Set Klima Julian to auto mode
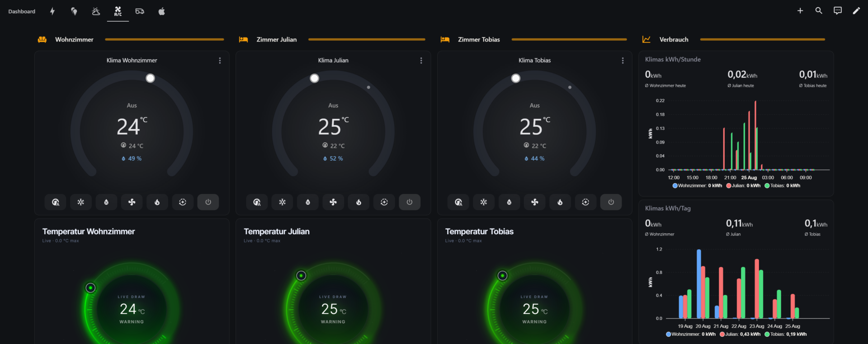 pos(257,202)
